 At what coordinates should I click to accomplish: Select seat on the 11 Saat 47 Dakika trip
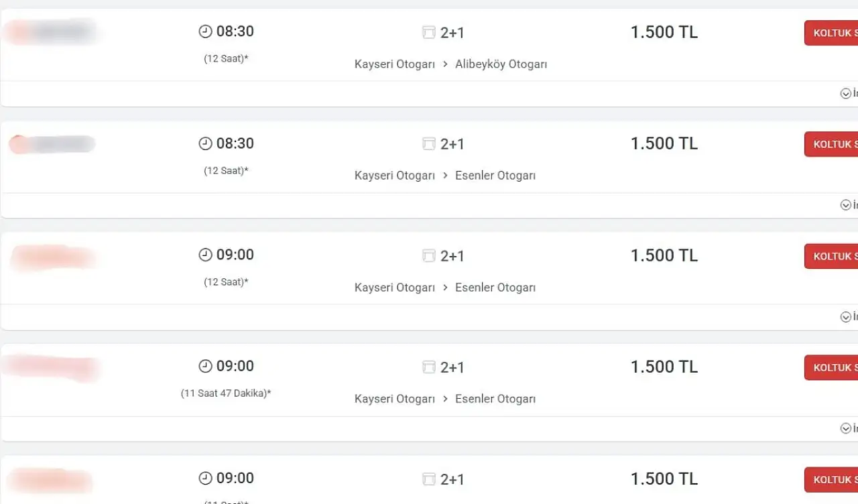(831, 367)
